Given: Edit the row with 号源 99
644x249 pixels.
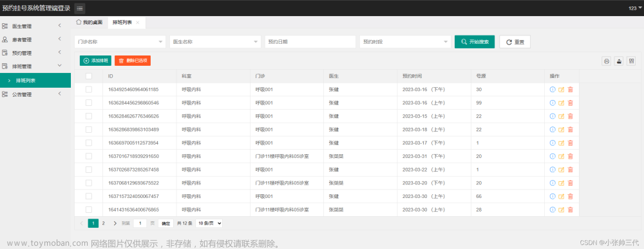Looking at the screenshot, I should point(562,103).
